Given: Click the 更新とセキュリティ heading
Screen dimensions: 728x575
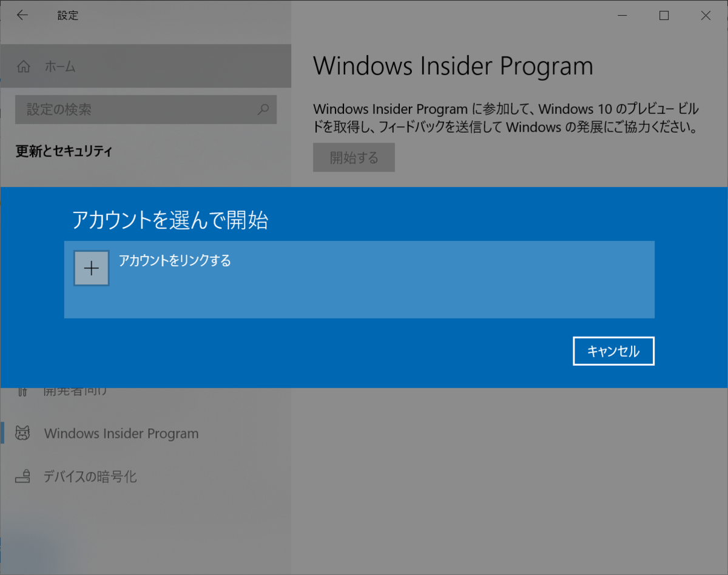Looking at the screenshot, I should 64,152.
